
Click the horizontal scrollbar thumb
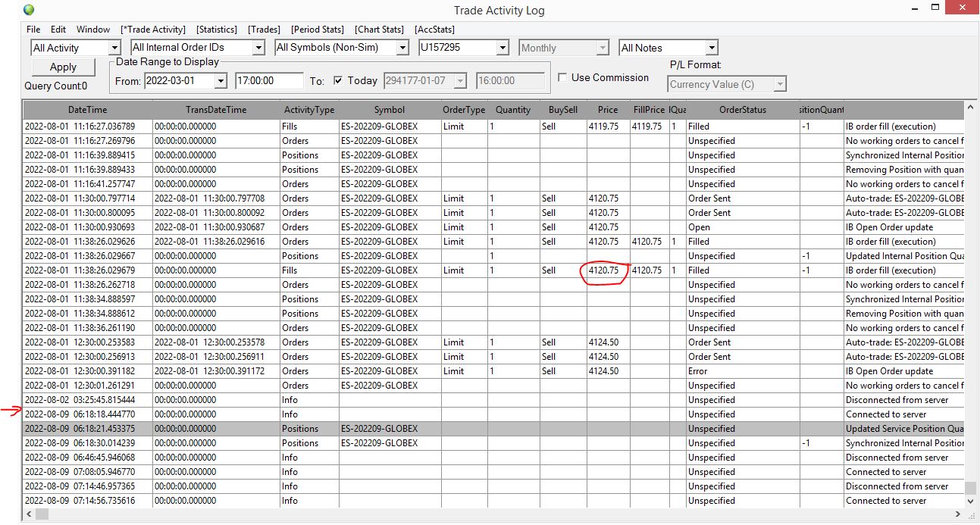pyautogui.click(x=42, y=514)
